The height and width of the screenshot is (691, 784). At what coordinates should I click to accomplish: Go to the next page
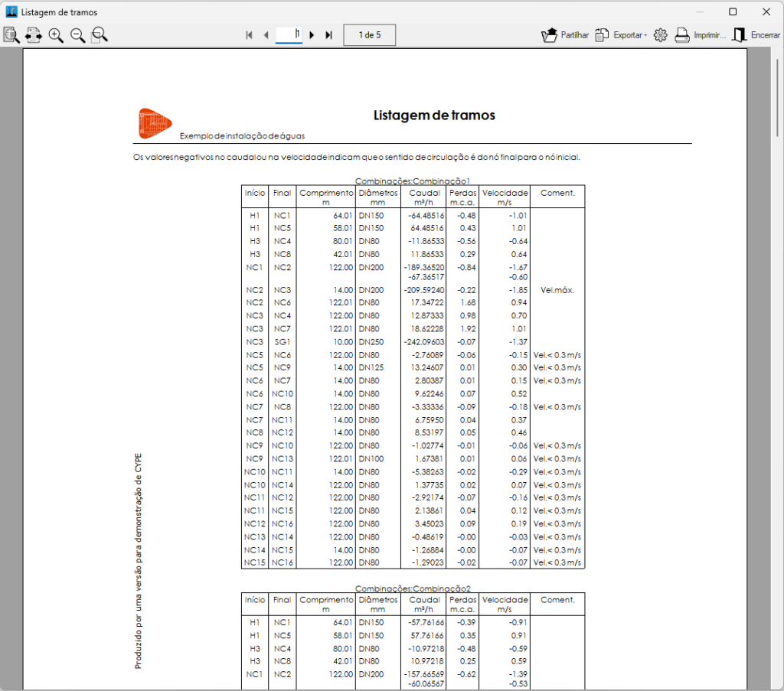pyautogui.click(x=312, y=35)
